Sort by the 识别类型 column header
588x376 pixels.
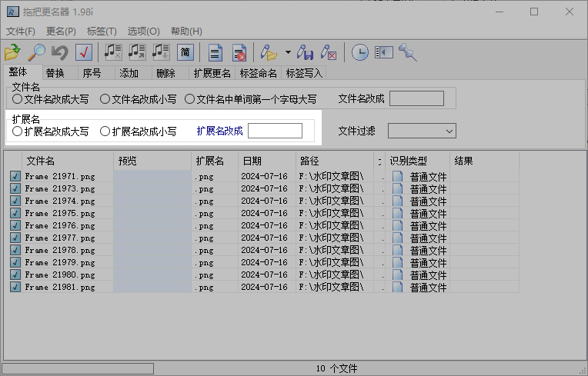click(417, 161)
